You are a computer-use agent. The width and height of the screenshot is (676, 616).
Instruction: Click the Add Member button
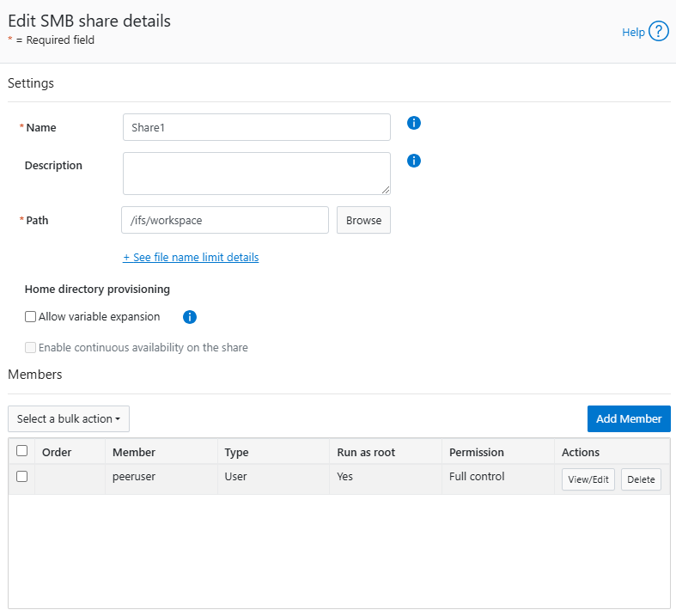pyautogui.click(x=629, y=419)
